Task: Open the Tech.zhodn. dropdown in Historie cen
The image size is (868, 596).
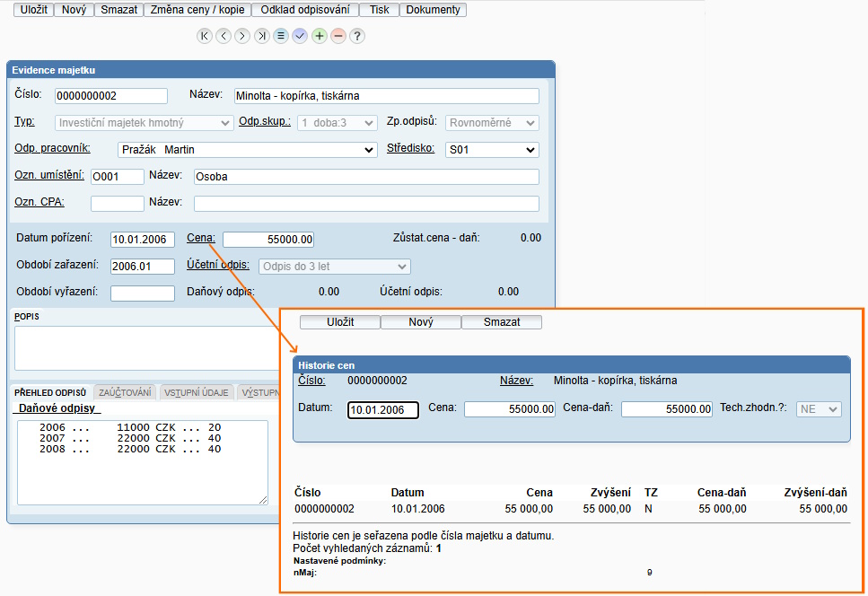Action: click(819, 408)
